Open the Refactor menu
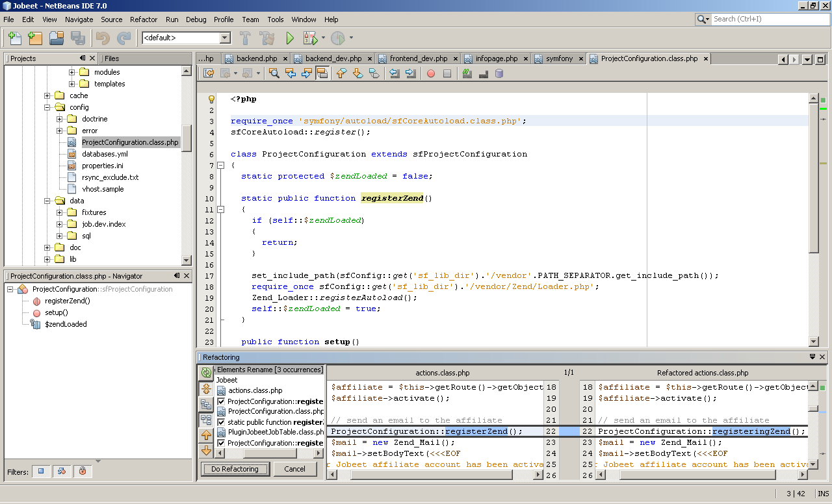Viewport: 832px width, 504px height. point(143,19)
